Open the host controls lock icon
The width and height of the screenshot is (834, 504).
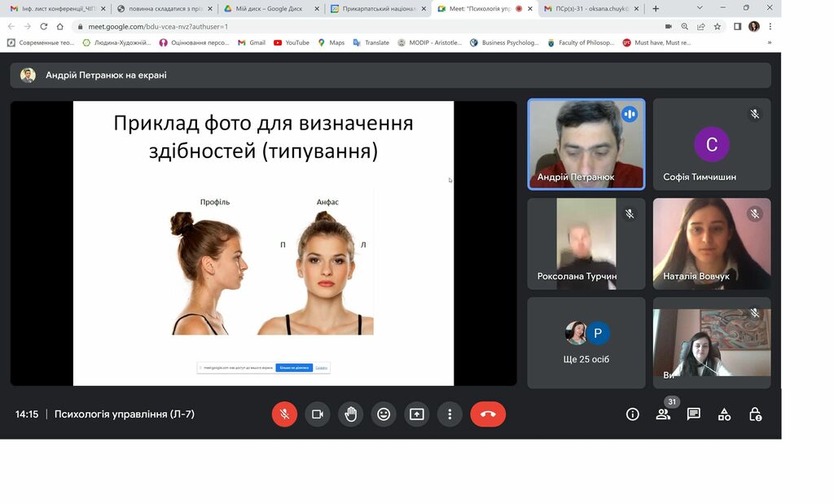point(755,414)
